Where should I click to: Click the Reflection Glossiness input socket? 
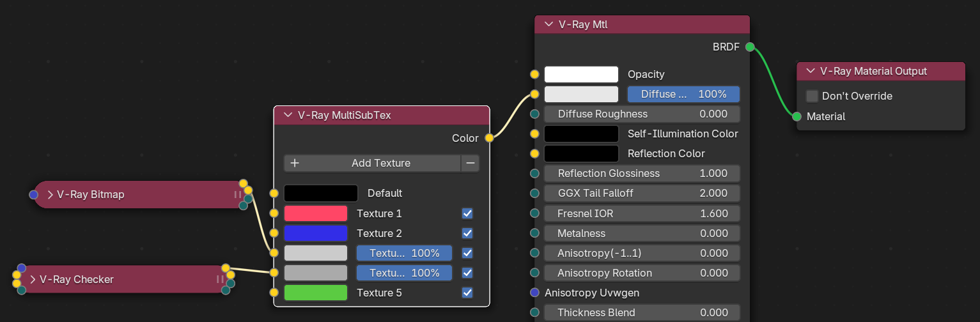534,173
